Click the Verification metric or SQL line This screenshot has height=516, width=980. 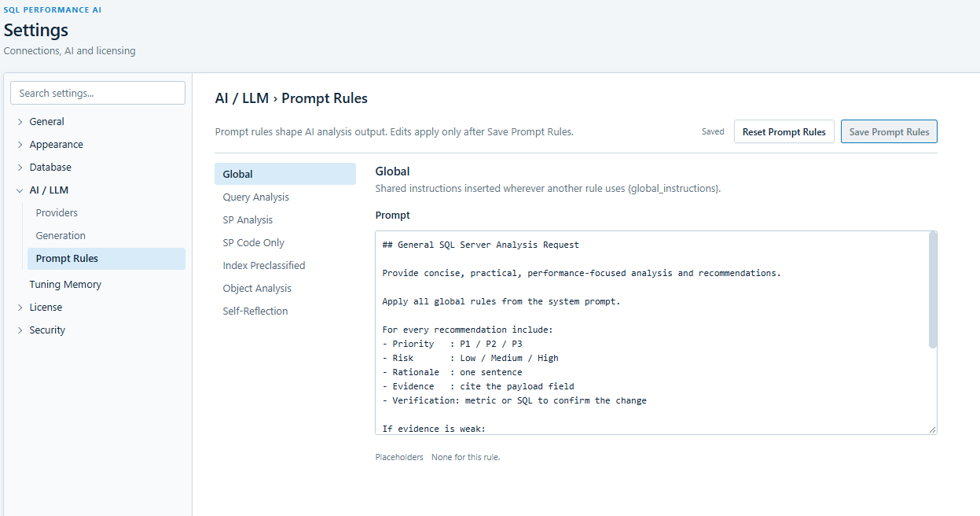[515, 400]
